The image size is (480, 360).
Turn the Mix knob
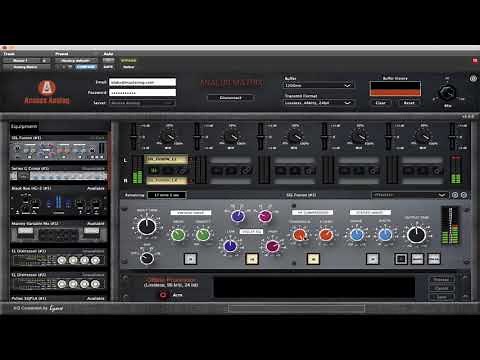click(x=447, y=92)
